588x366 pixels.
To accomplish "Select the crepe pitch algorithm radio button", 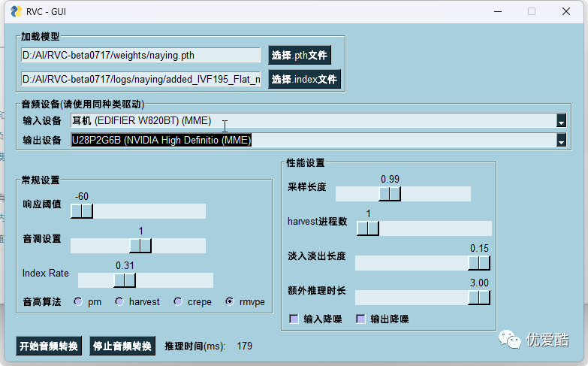I will (x=178, y=301).
